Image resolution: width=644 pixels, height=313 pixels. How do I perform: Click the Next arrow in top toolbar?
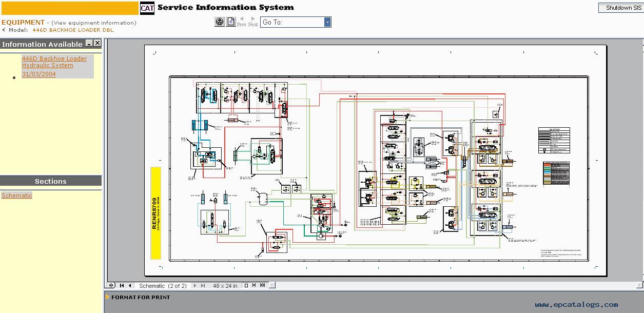253,22
